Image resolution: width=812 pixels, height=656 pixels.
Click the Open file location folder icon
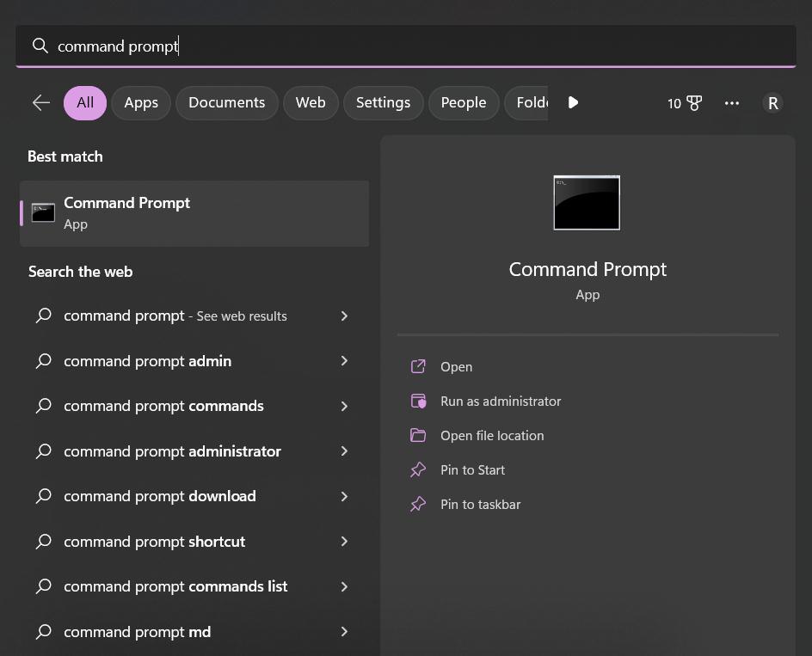(418, 436)
